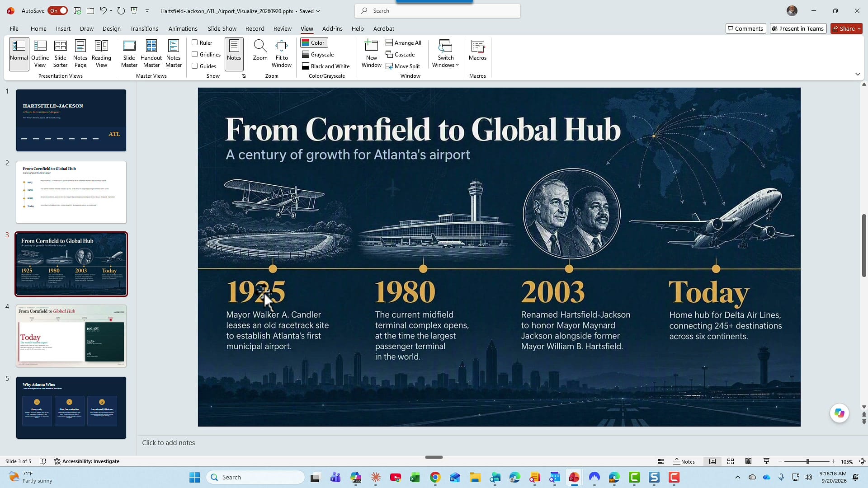Select the Grayscale view mode
The height and width of the screenshot is (488, 868).
[x=318, y=54]
